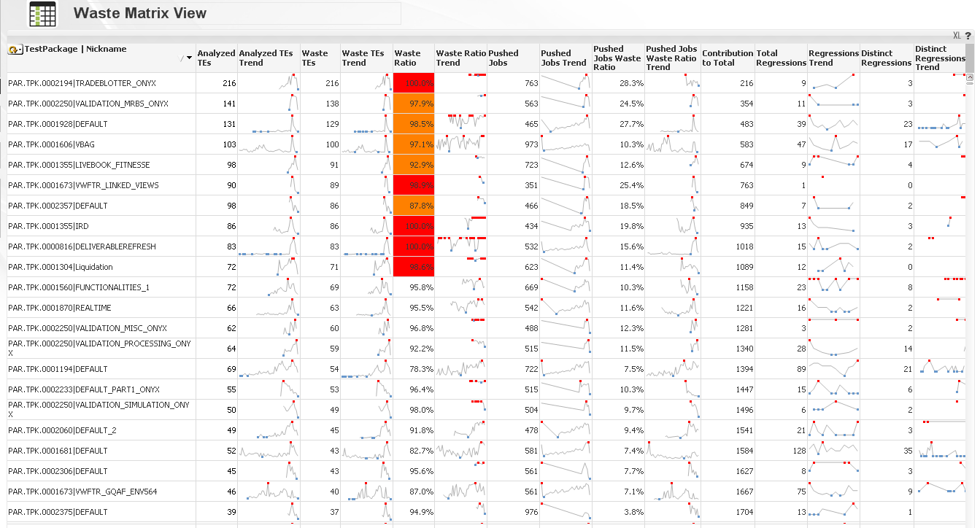Select the Distinct Regressions column header

coord(885,58)
